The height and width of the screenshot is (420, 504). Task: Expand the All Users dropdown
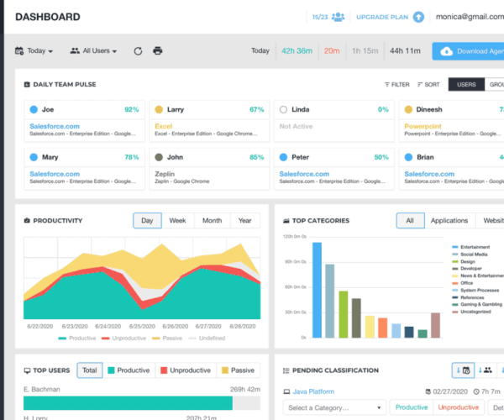pyautogui.click(x=93, y=51)
